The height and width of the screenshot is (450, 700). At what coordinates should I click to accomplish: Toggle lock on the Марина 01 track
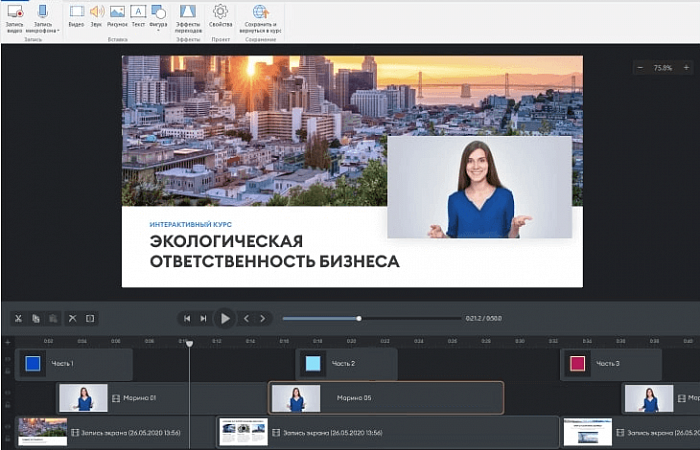click(7, 405)
